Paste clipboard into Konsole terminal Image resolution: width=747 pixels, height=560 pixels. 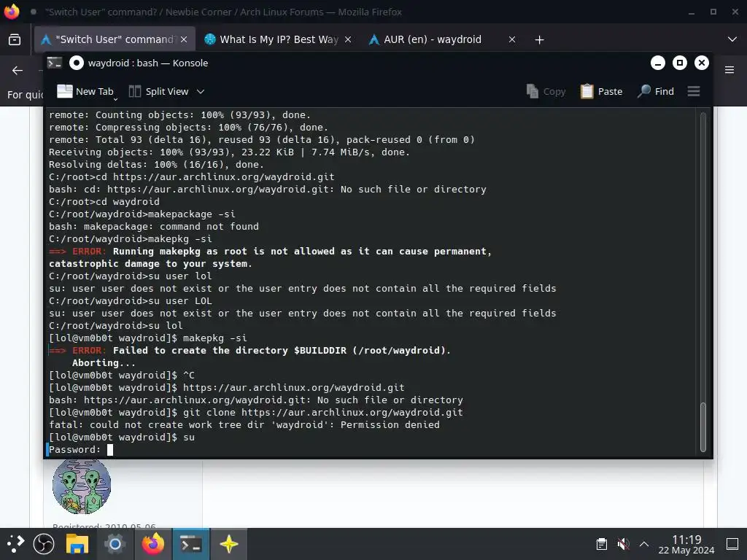[601, 91]
